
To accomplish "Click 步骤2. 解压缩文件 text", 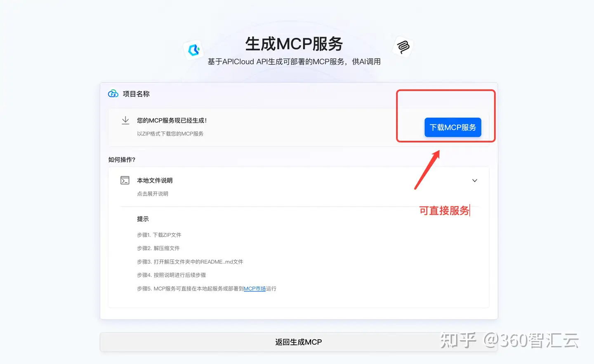I will (158, 248).
